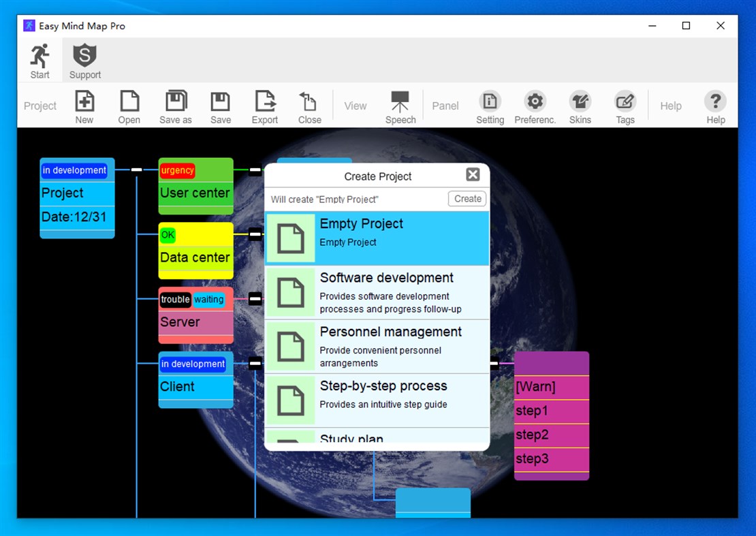Select the Start tab
The width and height of the screenshot is (756, 536).
(x=40, y=60)
